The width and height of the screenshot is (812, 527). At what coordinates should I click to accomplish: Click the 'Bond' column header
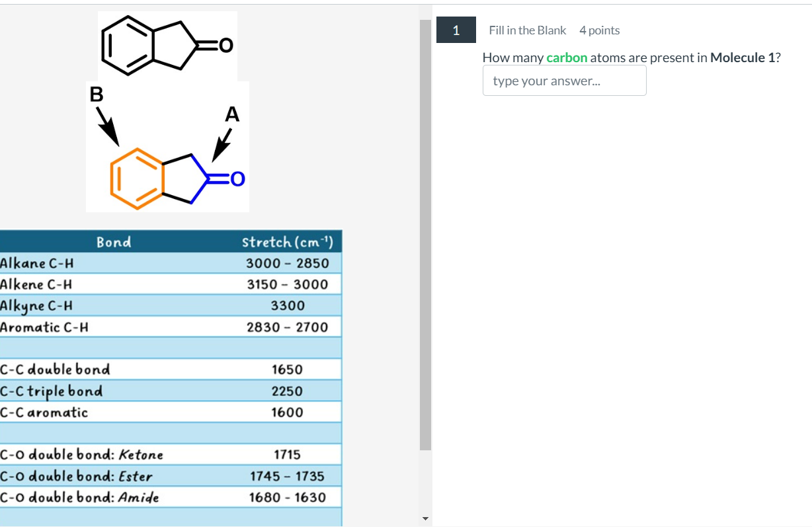point(114,242)
